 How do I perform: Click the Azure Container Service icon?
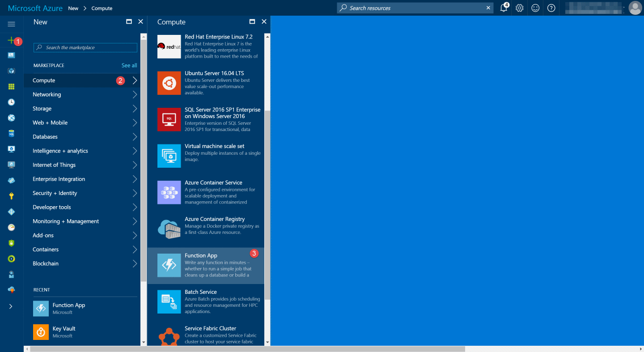pyautogui.click(x=169, y=192)
